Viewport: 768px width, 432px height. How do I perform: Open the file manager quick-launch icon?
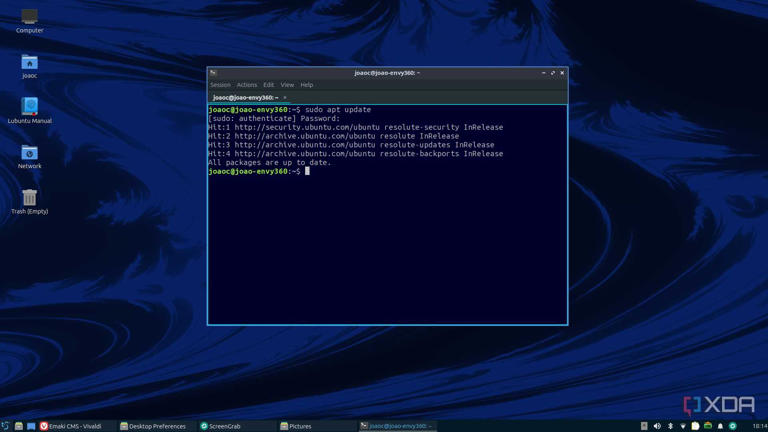coord(19,426)
